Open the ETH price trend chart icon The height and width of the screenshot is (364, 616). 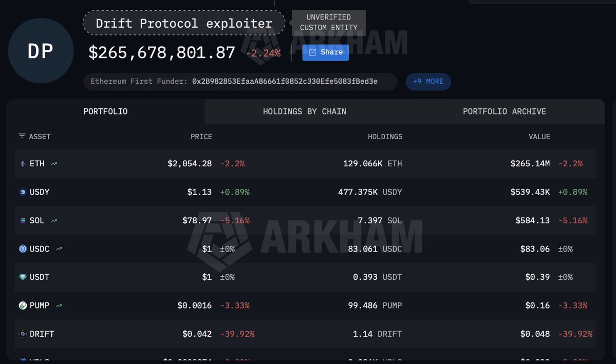pos(54,164)
